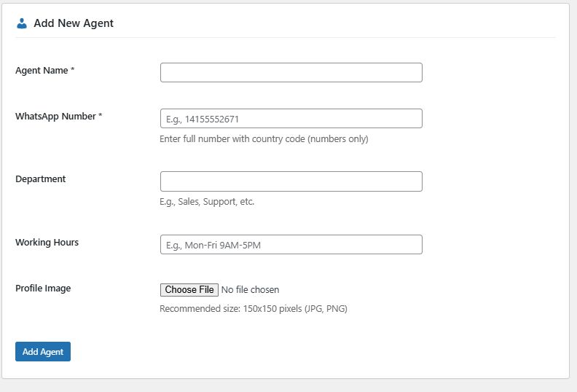Click the Department label
This screenshot has width=577, height=392.
point(41,179)
